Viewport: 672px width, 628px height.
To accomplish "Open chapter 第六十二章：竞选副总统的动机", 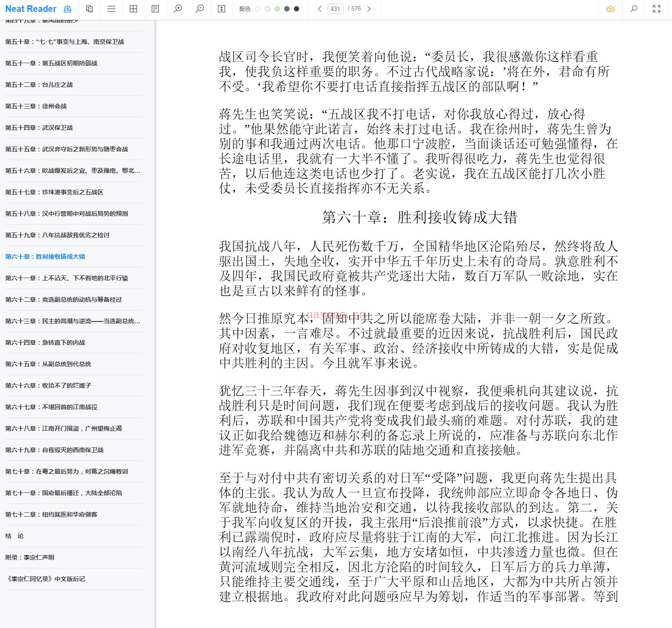I will coord(74,300).
